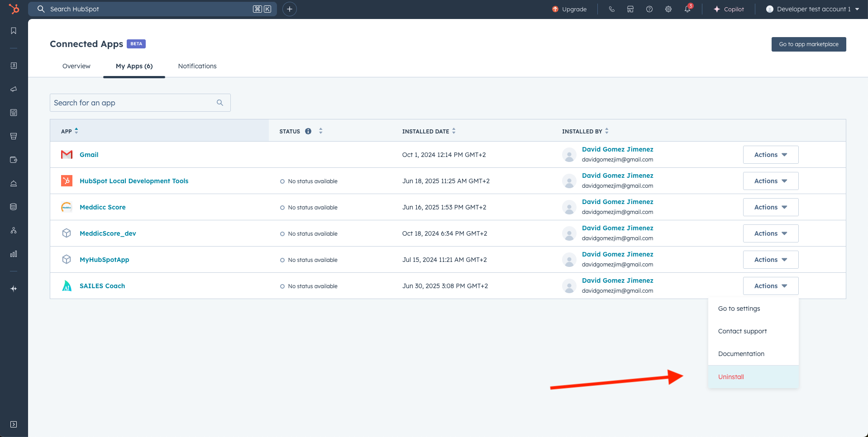
Task: Focus the Search HubSpot field
Action: click(153, 9)
